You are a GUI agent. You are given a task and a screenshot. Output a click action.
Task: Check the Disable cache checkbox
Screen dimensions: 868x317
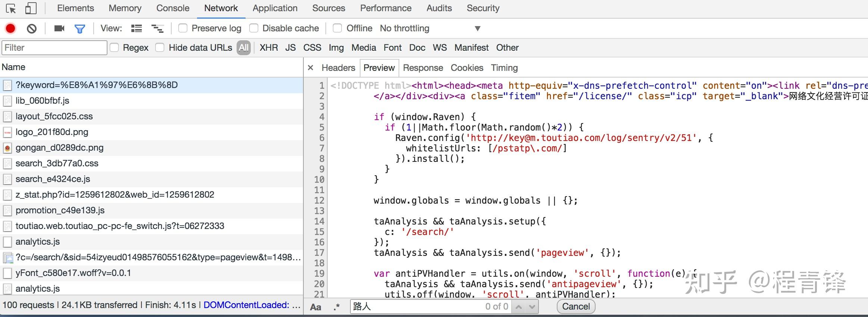pos(254,28)
